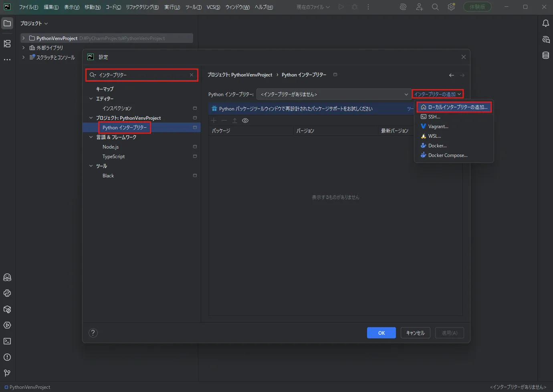Image resolution: width=553 pixels, height=392 pixels.
Task: Select Docker Compose... from the interpreter menu
Action: coord(454,155)
